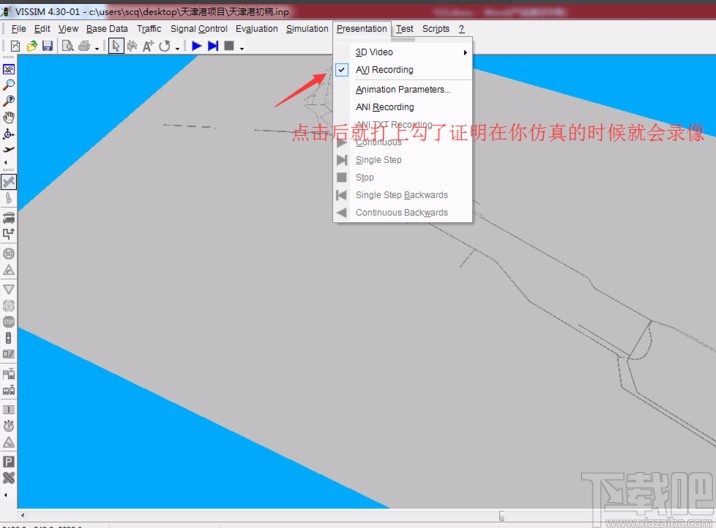Viewport: 716px width, 528px height.
Task: Select the Links and Connectors tool
Action: [x=9, y=182]
